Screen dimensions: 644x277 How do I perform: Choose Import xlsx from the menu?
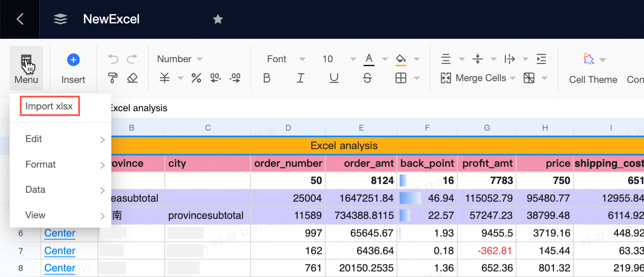[50, 106]
